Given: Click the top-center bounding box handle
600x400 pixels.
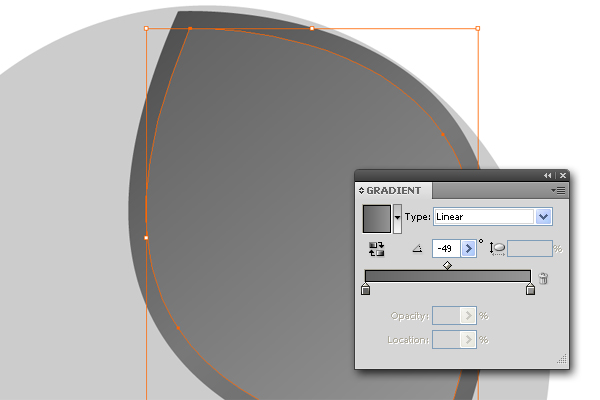Looking at the screenshot, I should coord(312,28).
